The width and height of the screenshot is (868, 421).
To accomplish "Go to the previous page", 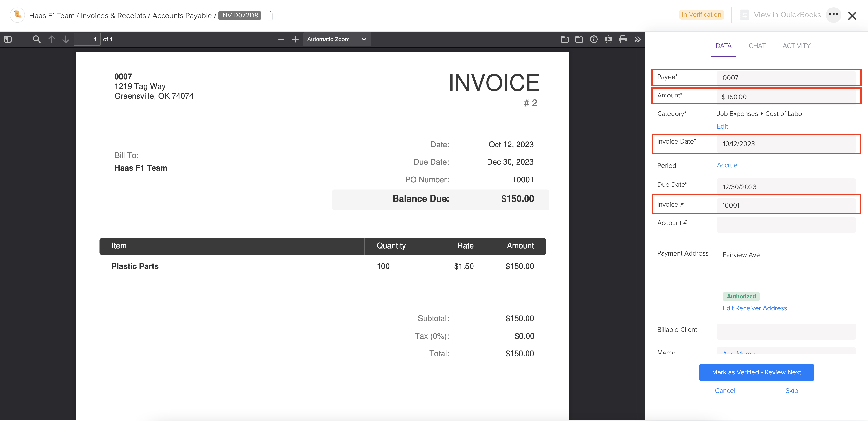I will pos(52,39).
